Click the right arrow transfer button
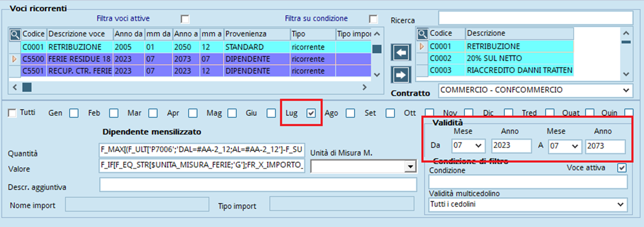The width and height of the screenshot is (644, 227). click(x=400, y=75)
